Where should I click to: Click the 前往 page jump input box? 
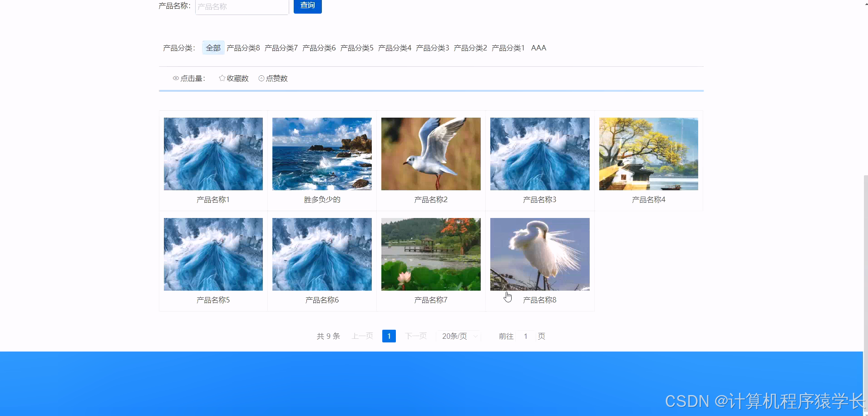coord(525,336)
